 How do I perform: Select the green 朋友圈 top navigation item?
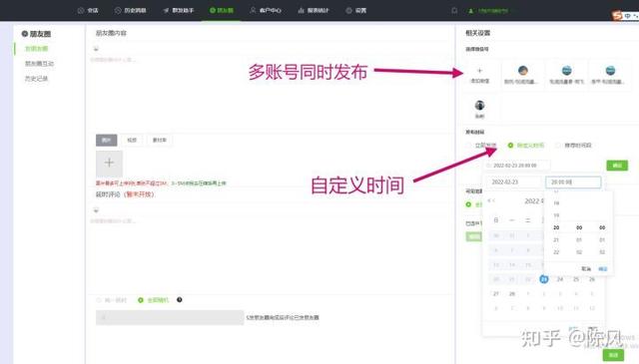[222, 10]
